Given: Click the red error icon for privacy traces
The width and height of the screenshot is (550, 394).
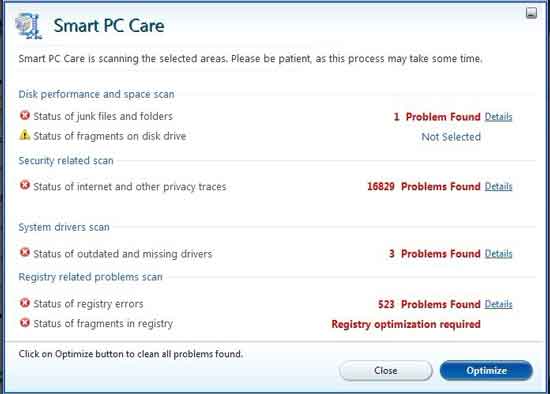Looking at the screenshot, I should coord(25,185).
